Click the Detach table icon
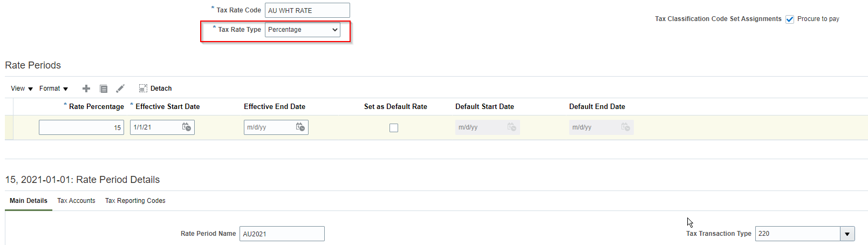The image size is (868, 245). point(143,89)
